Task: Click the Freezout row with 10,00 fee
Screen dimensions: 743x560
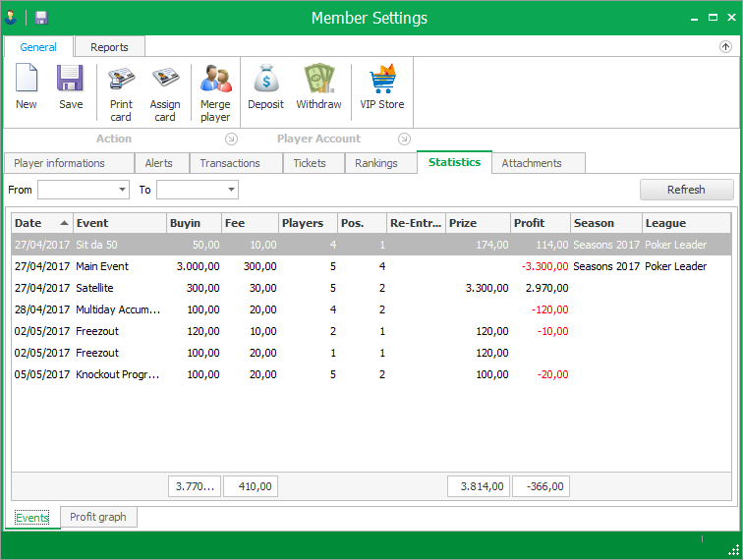Action: coord(371,331)
